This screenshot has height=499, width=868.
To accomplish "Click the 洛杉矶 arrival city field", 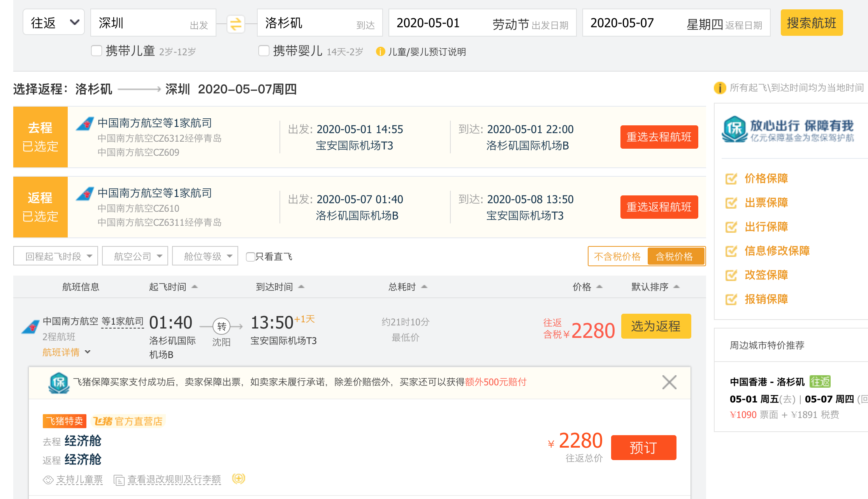I will tap(320, 23).
